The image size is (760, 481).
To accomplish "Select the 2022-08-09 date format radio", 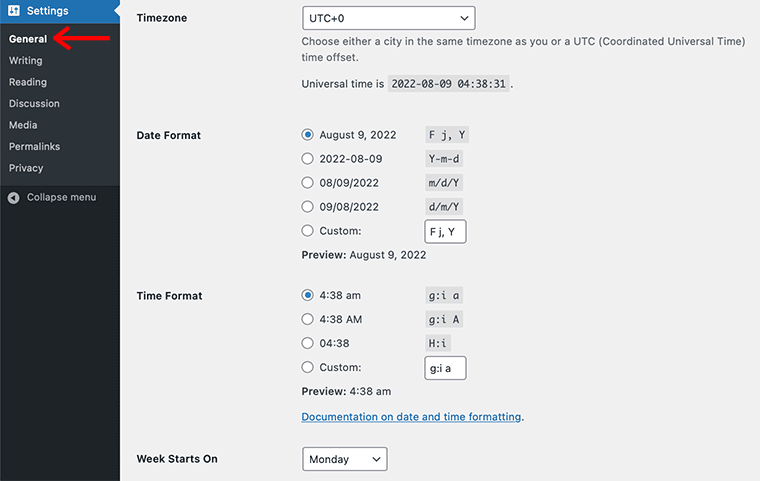I will coord(307,159).
